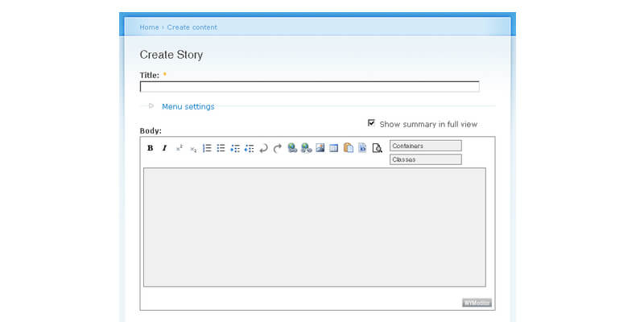The image size is (644, 322).
Task: Open the Classes dropdown
Action: point(425,159)
